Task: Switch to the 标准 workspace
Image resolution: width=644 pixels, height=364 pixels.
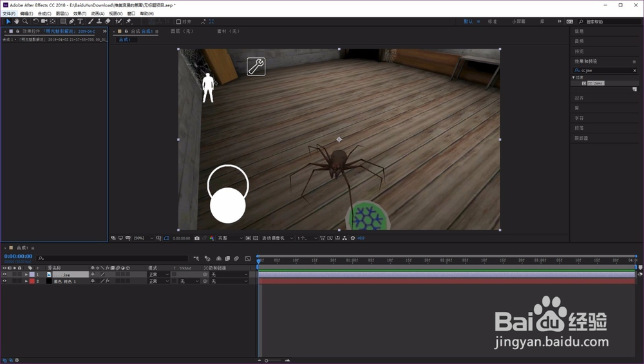Action: 492,21
